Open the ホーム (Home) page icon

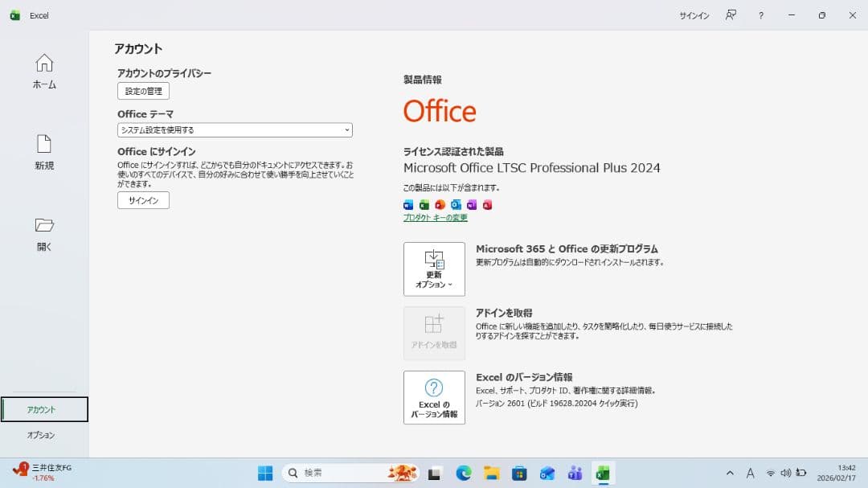click(x=44, y=63)
